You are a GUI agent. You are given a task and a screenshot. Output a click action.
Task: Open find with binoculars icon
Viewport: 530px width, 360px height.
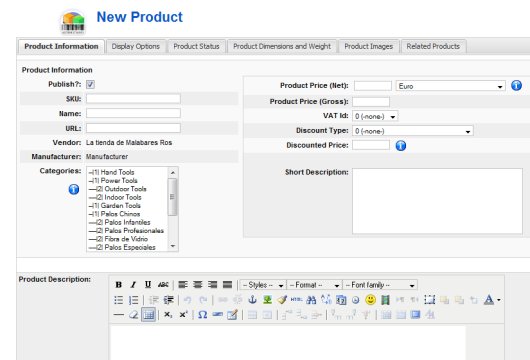click(311, 300)
